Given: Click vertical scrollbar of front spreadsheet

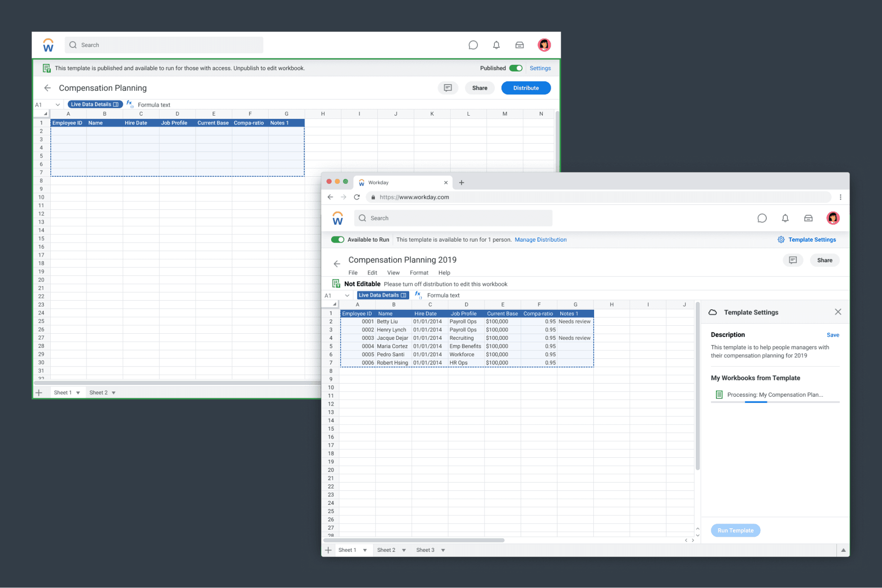Looking at the screenshot, I should 698,385.
